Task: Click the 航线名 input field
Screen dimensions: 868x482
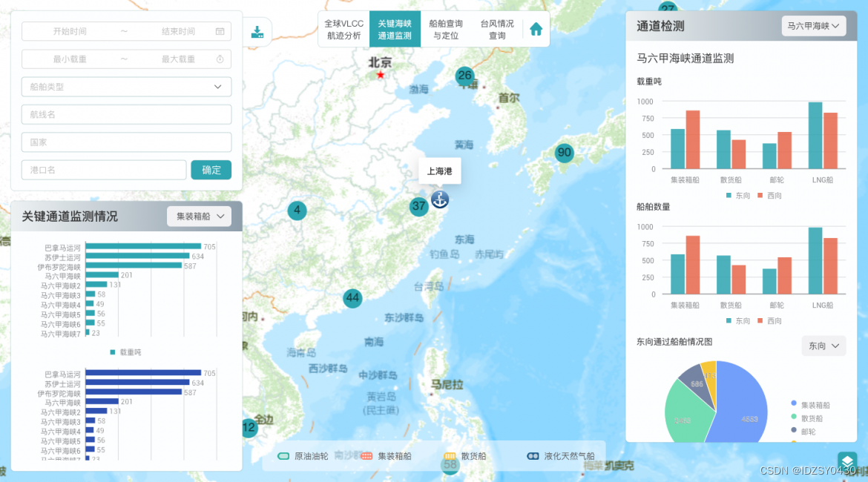Action: click(126, 114)
